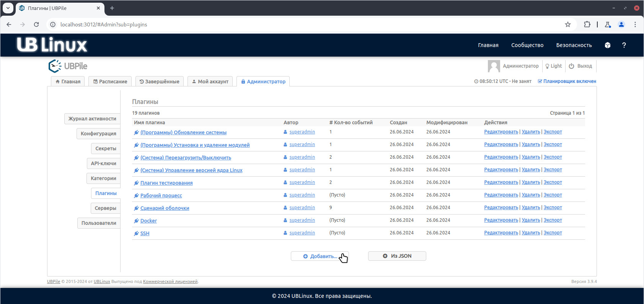Reload the page

(x=36, y=24)
